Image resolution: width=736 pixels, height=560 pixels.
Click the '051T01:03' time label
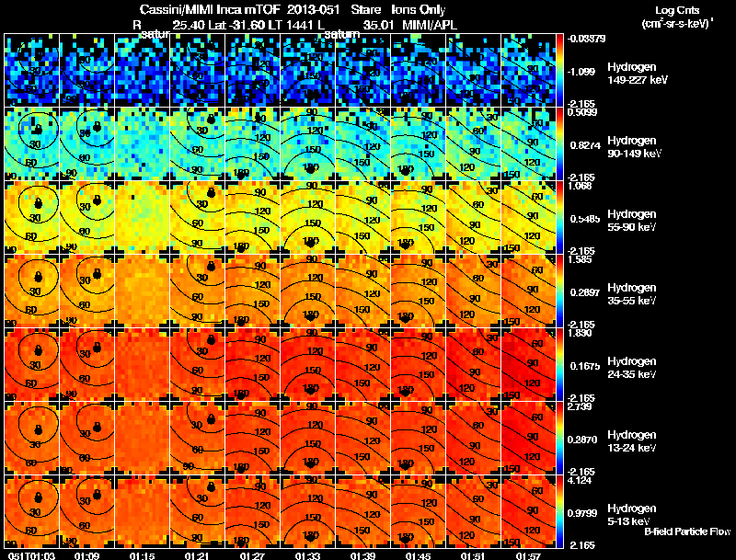tap(31, 555)
